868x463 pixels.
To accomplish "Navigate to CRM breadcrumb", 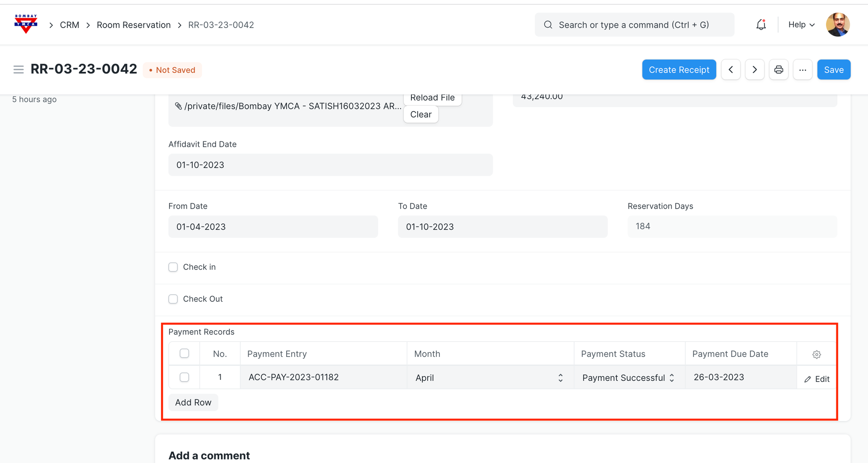I will (x=70, y=25).
